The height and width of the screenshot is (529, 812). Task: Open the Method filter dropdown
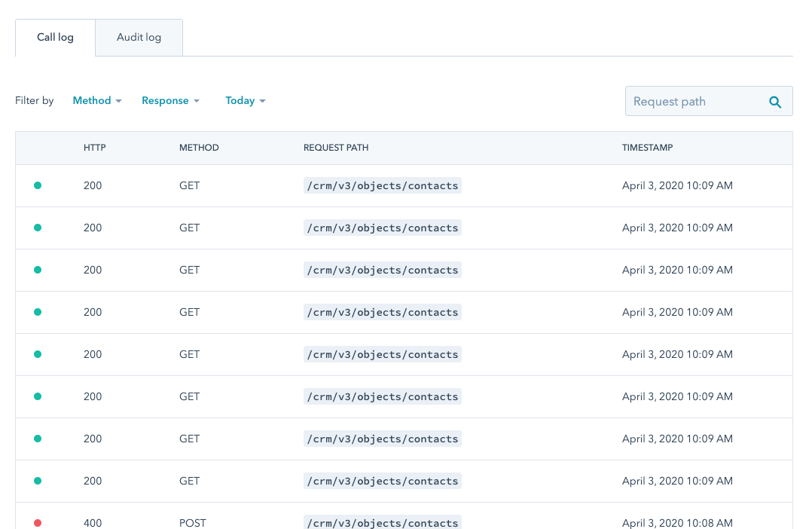click(96, 100)
